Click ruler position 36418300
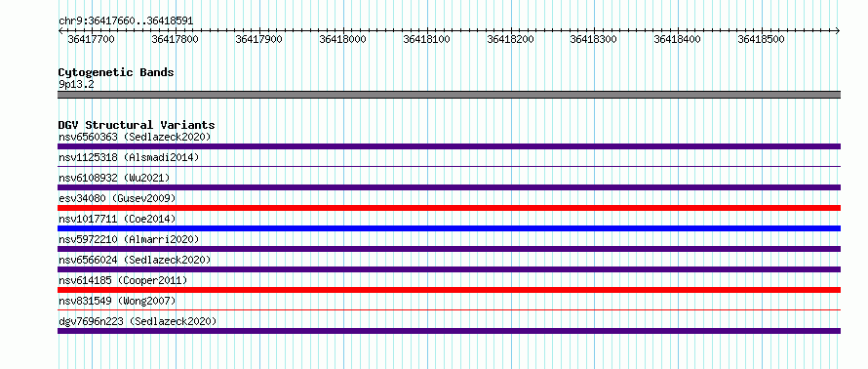 click(x=593, y=39)
